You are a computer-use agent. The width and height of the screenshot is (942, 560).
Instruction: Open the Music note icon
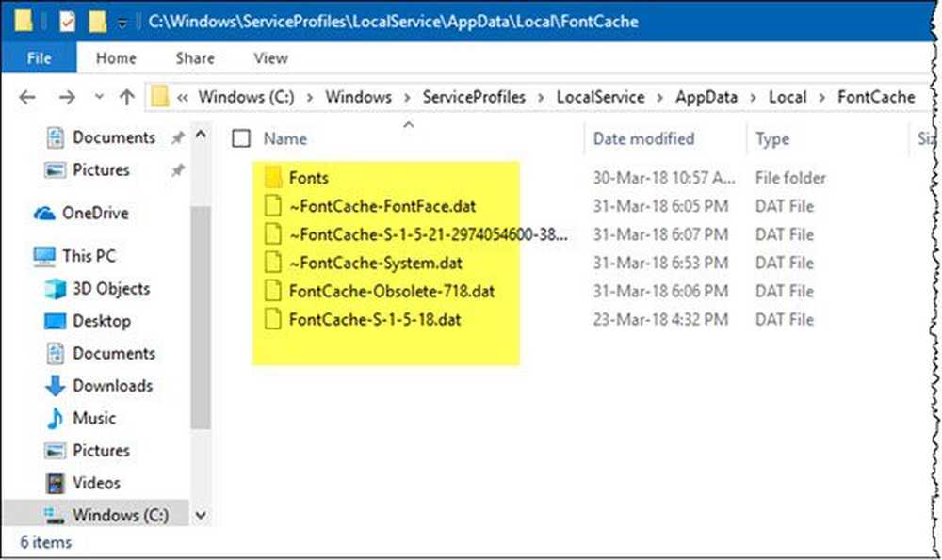point(56,418)
